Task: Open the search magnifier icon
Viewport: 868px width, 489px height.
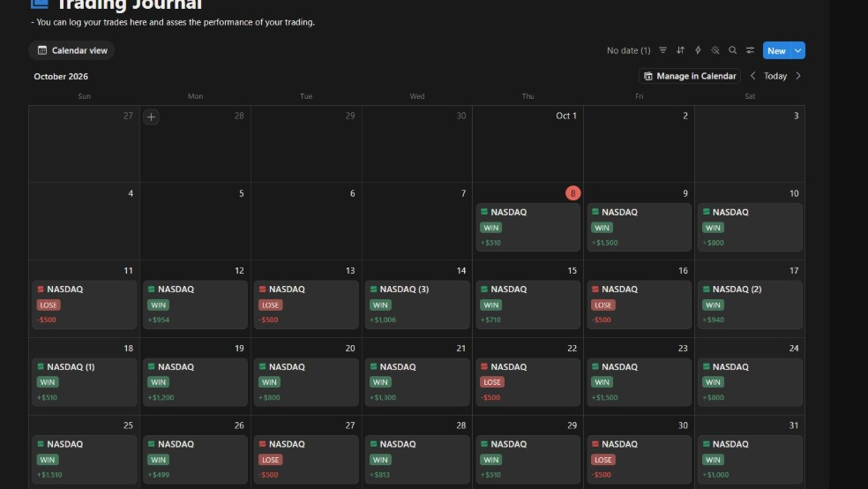Action: coord(732,50)
